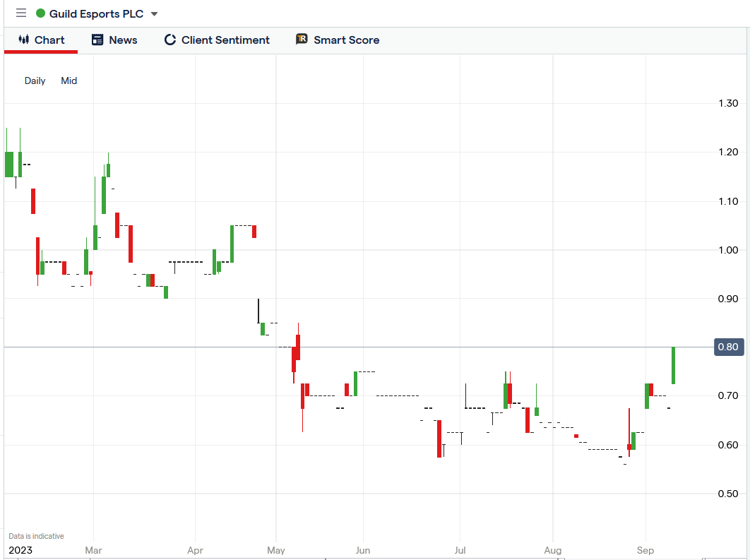Expand the Guild Esports PLC dropdown arrow
The image size is (750, 560).
click(x=154, y=14)
